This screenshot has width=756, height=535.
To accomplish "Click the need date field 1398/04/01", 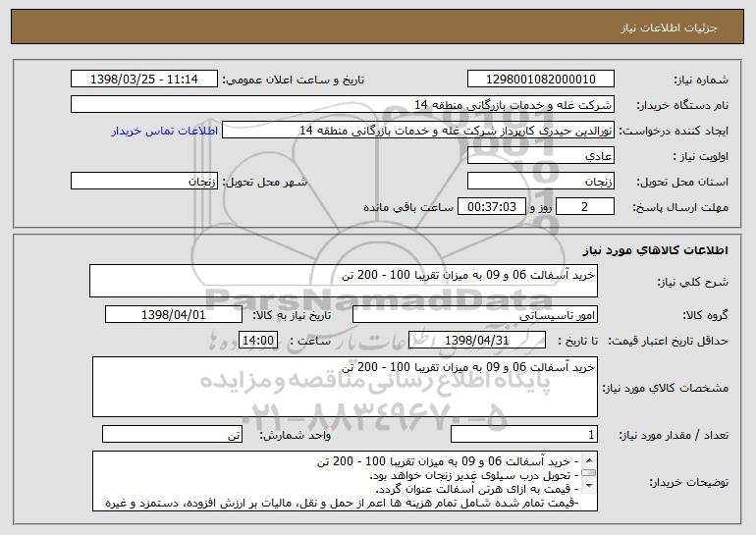I will [174, 315].
